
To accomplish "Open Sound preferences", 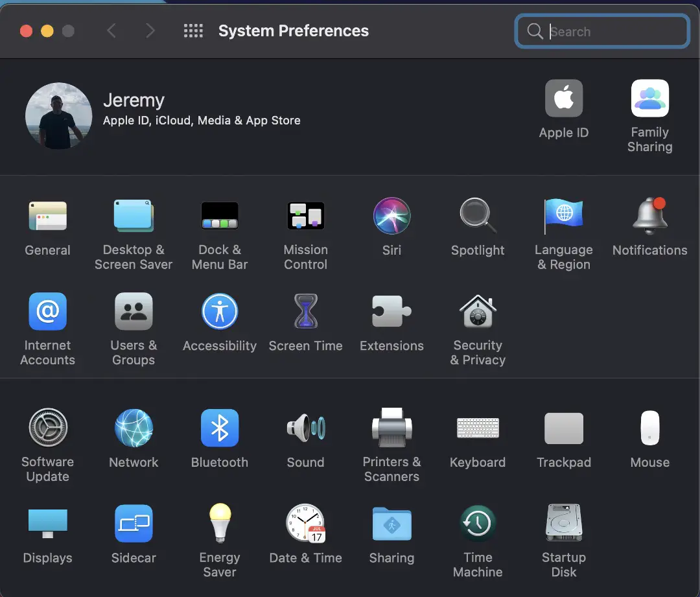I will [306, 428].
